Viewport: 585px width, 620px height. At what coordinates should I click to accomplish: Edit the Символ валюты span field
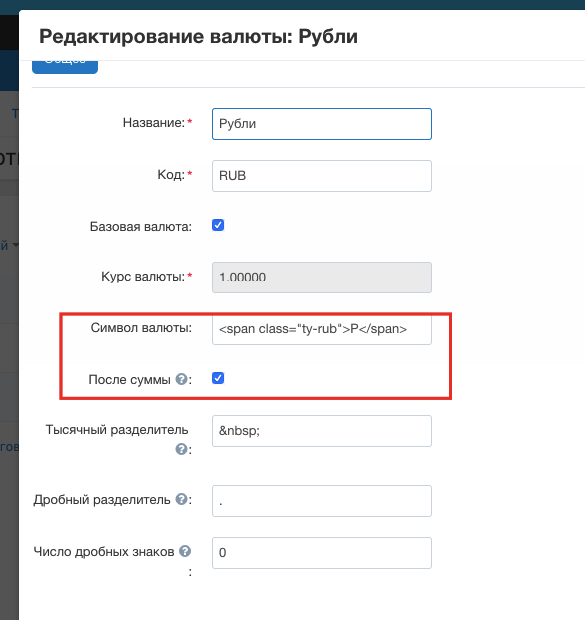point(322,329)
